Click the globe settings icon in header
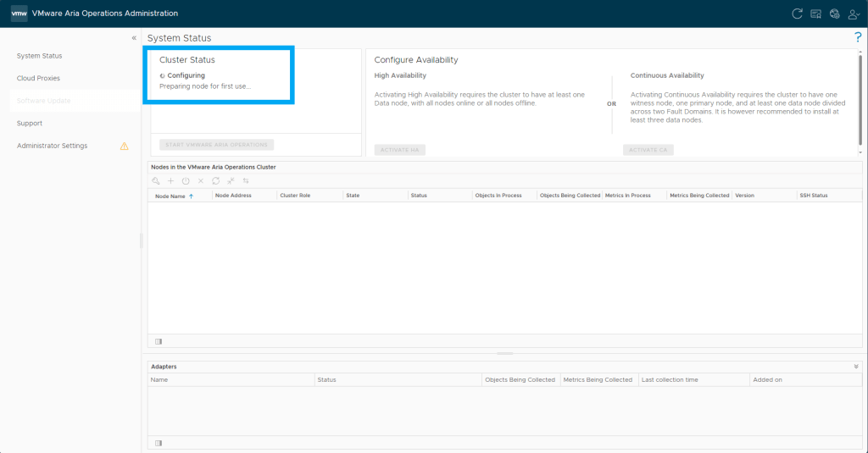This screenshot has height=453, width=868. click(x=834, y=14)
